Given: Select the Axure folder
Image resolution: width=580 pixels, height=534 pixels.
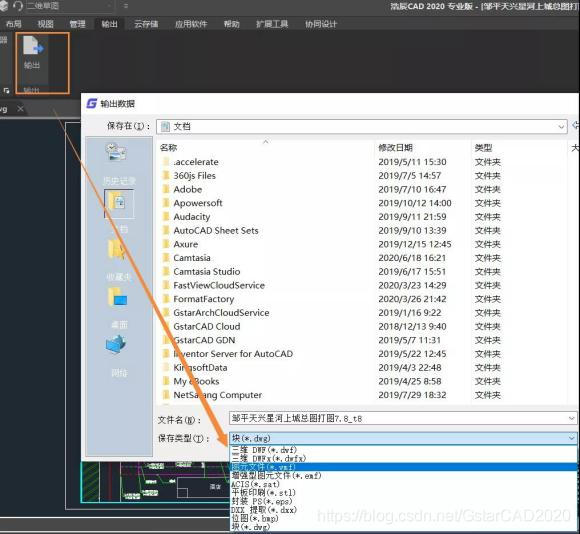Looking at the screenshot, I should 186,244.
